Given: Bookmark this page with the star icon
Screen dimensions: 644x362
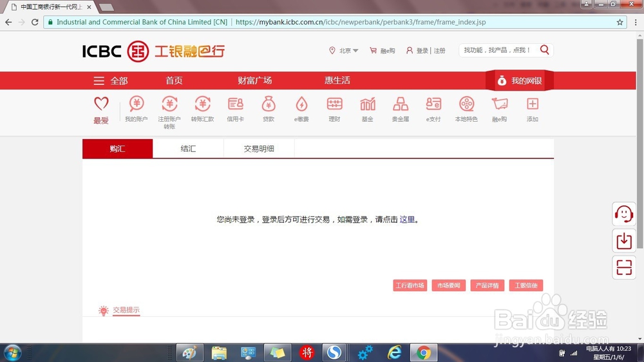Looking at the screenshot, I should pos(620,22).
